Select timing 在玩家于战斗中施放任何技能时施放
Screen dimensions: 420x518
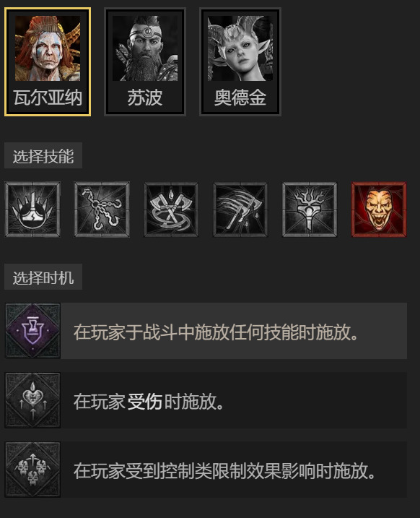click(206, 331)
